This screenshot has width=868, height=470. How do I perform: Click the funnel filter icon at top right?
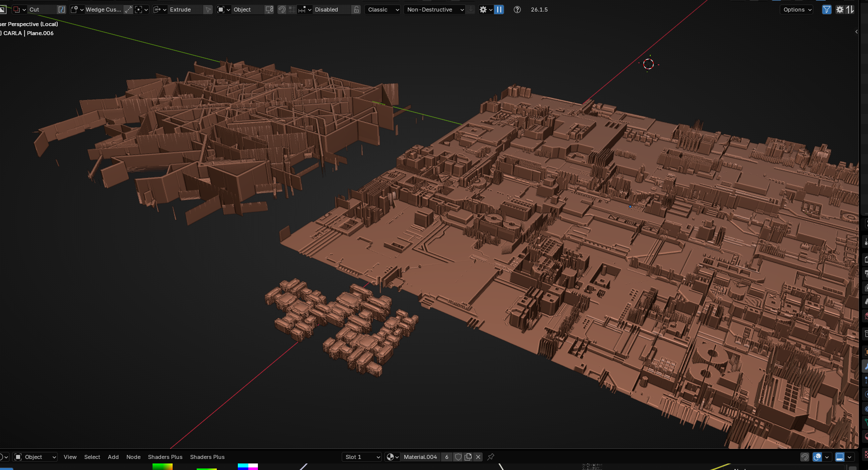826,10
